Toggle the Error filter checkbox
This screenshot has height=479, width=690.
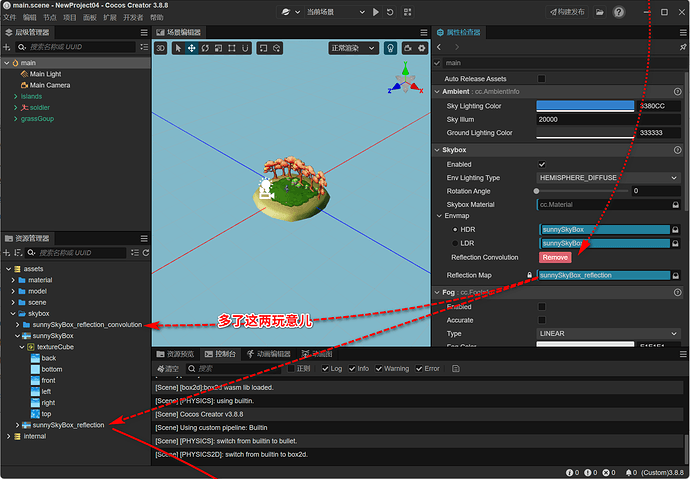point(419,369)
